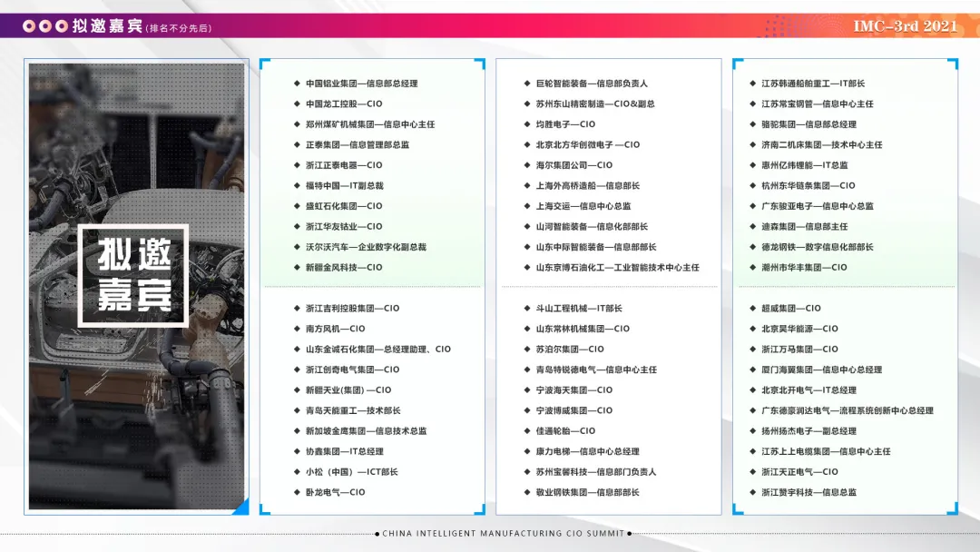Click CHINA INTELLIGENT MANUFACTURING CIO SUMMIT footer

click(x=503, y=533)
